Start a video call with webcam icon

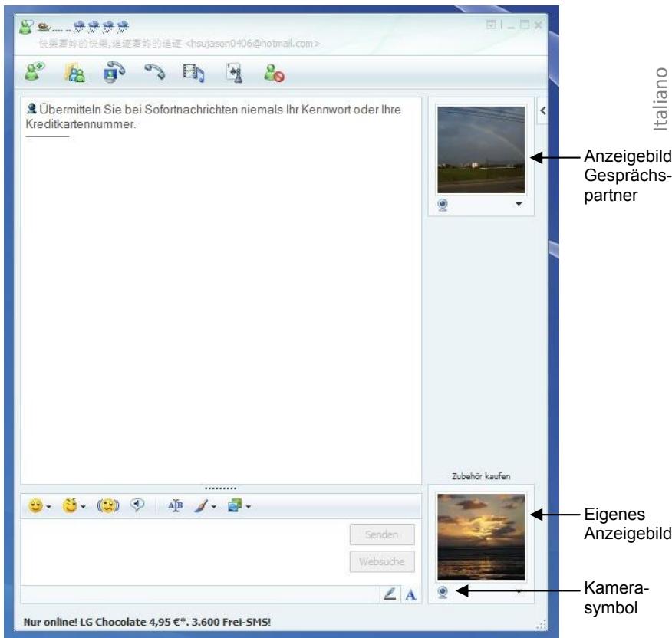click(x=114, y=72)
